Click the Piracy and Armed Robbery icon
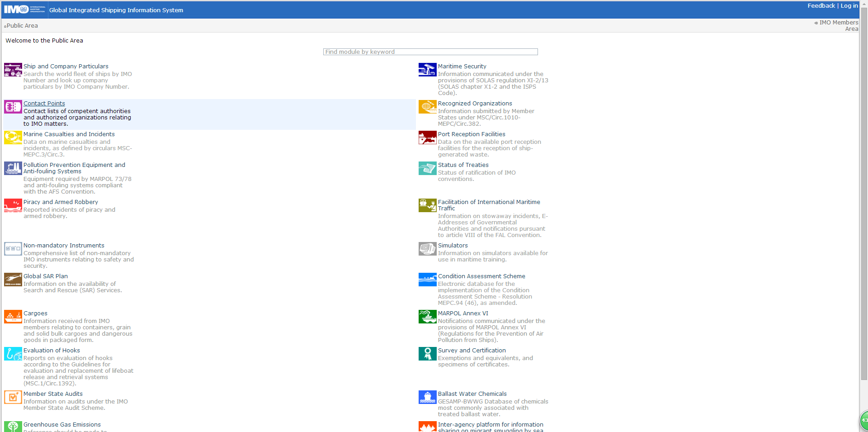868x432 pixels. 13,205
